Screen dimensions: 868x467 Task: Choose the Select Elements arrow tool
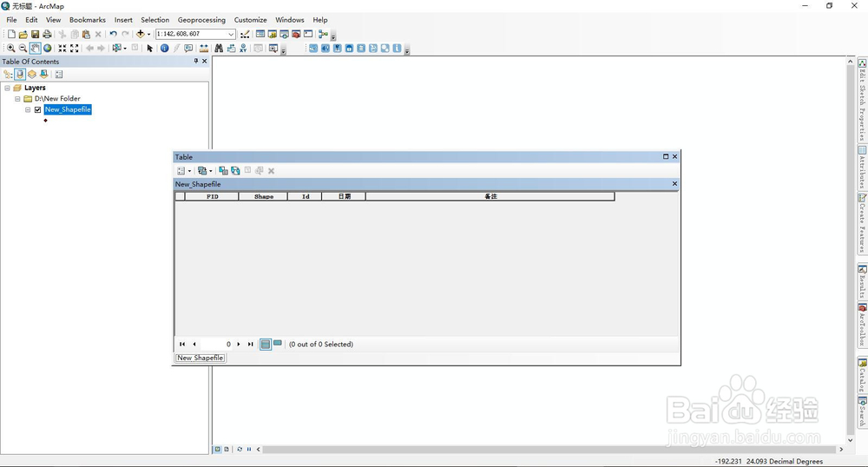[x=149, y=49]
